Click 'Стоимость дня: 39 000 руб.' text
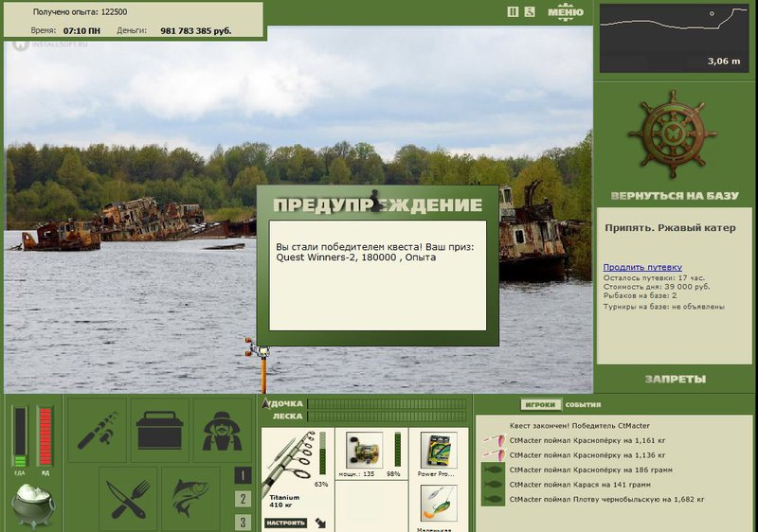758x532 pixels. (x=657, y=287)
